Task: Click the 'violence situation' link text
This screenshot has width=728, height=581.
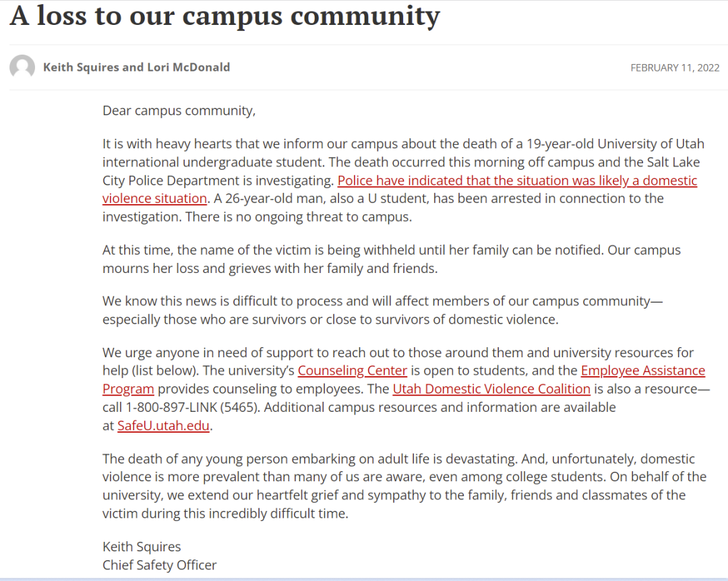Action: (x=154, y=198)
